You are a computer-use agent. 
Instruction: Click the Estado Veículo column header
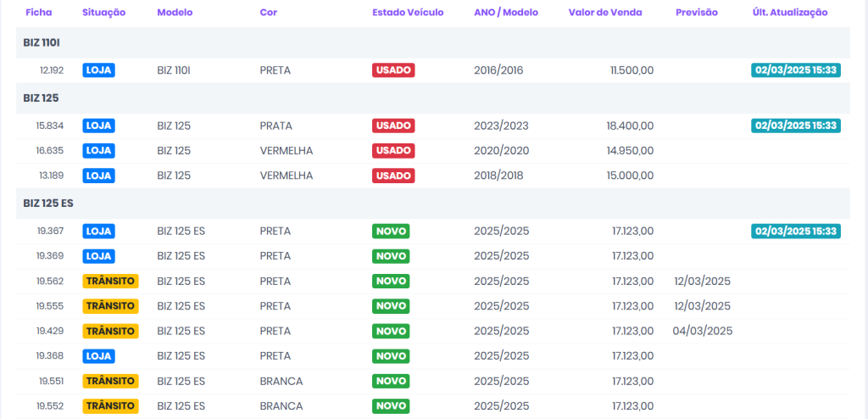click(x=408, y=13)
